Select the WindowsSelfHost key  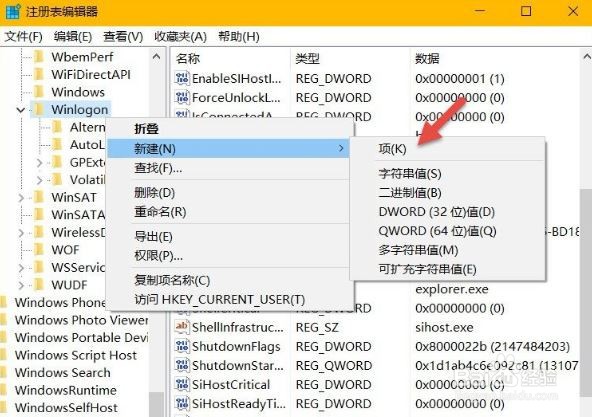[66, 408]
